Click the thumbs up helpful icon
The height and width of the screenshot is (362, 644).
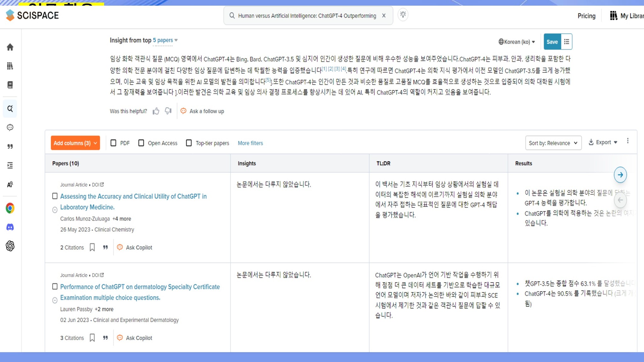point(156,111)
